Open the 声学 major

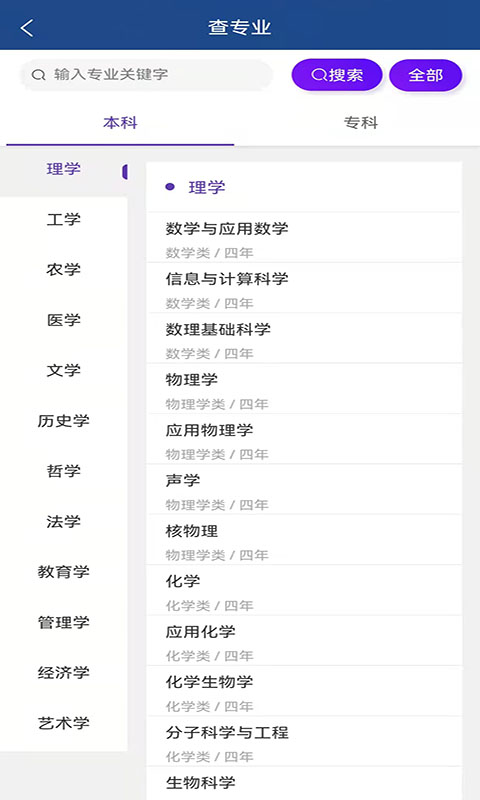pyautogui.click(x=304, y=490)
